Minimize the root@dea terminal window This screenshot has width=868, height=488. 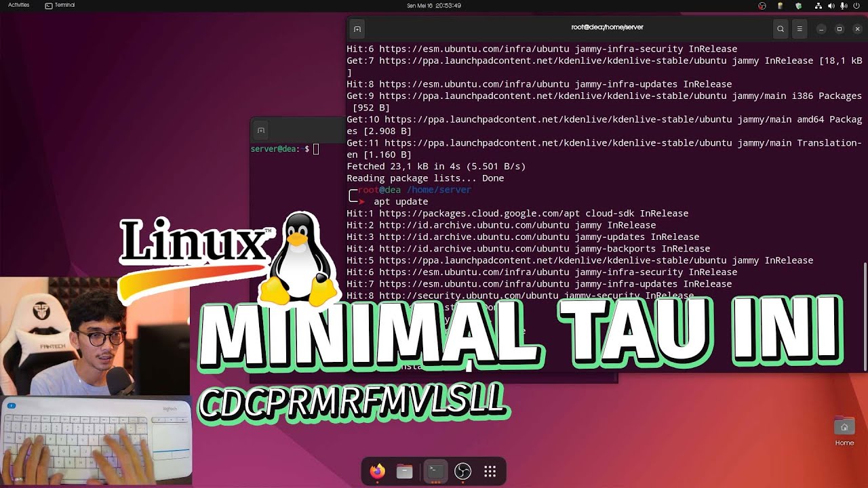click(x=821, y=29)
